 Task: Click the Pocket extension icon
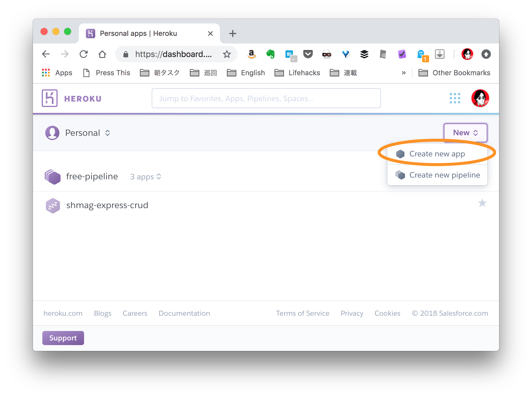point(308,54)
